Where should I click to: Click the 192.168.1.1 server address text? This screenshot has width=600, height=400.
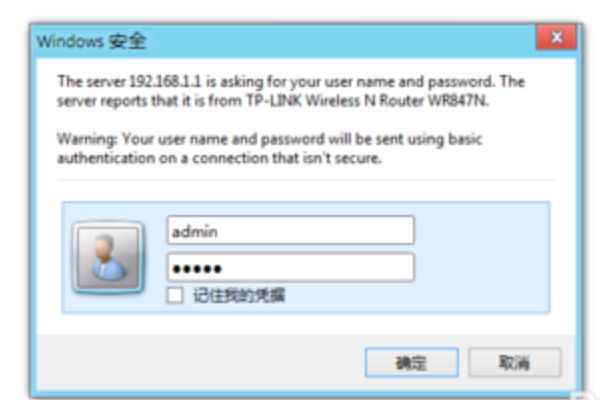(x=165, y=82)
